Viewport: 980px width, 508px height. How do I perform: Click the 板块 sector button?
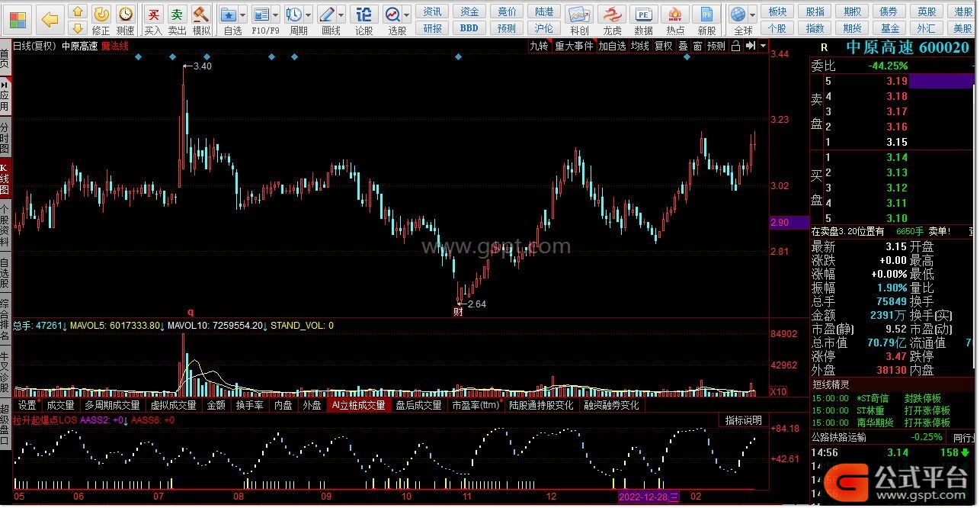pos(778,11)
